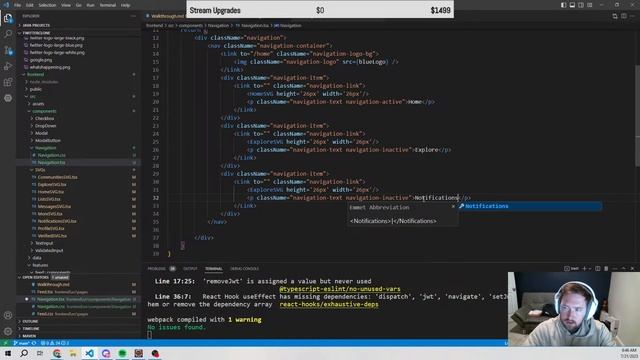Open the File menu

18,5
